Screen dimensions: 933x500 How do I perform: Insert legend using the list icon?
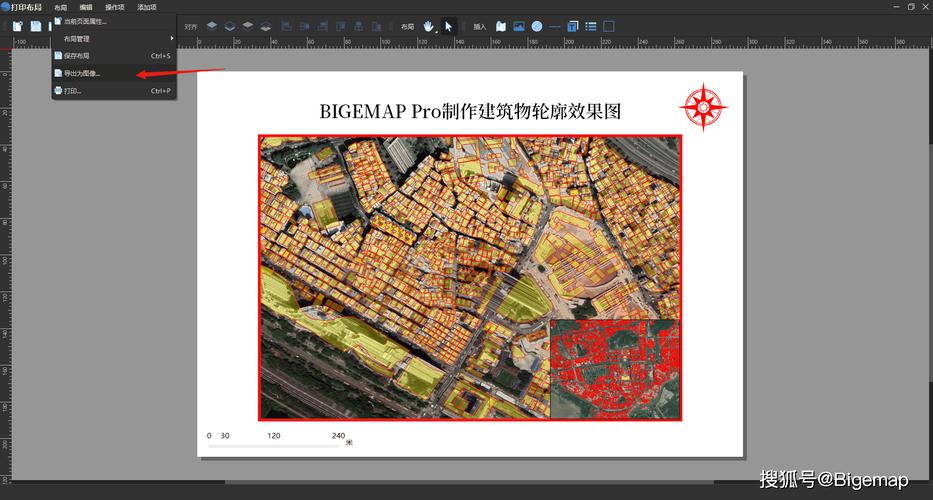(x=590, y=26)
